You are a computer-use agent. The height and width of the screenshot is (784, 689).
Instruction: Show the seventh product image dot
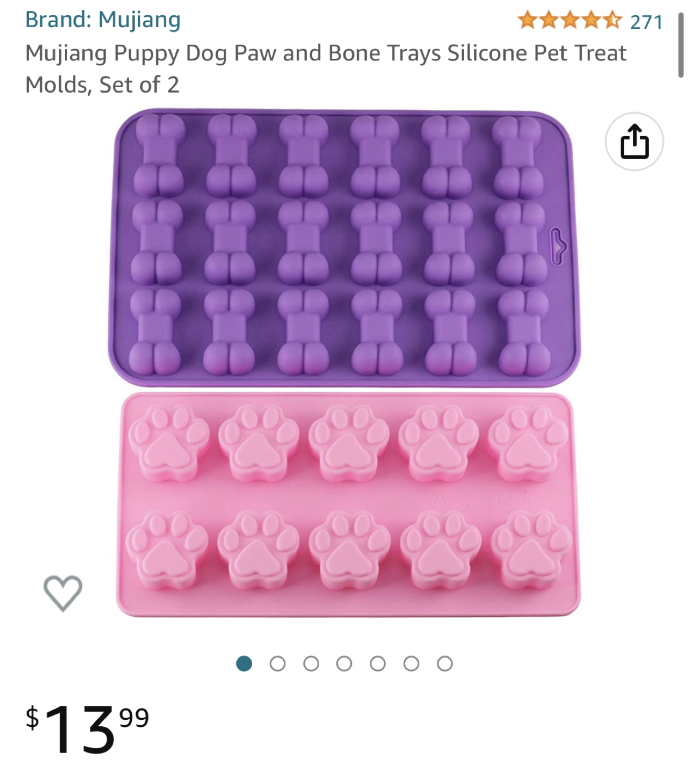tap(444, 664)
